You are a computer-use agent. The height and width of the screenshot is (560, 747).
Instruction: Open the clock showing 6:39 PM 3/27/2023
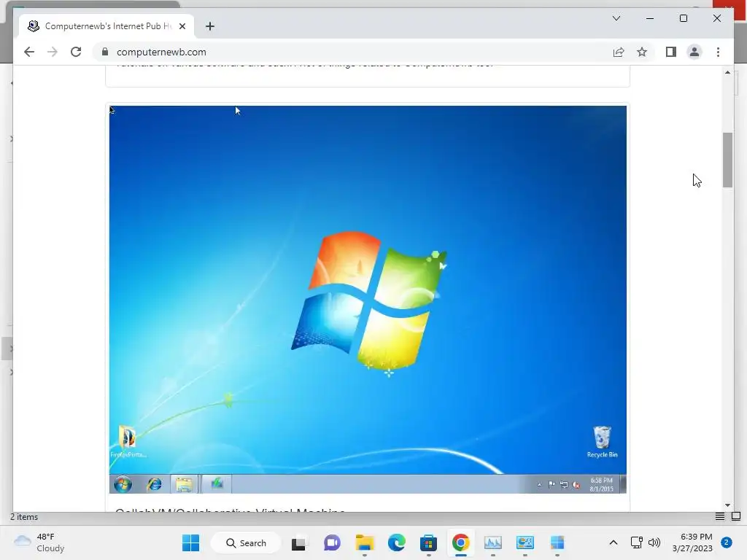pos(692,542)
